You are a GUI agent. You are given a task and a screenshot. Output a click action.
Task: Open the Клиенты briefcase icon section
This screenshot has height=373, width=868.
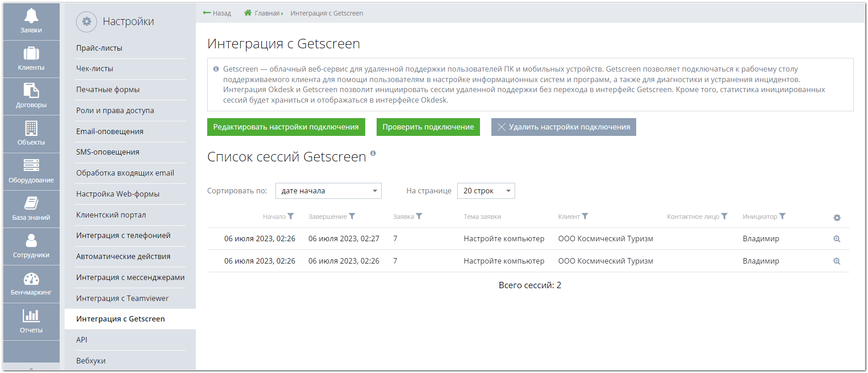tap(31, 59)
